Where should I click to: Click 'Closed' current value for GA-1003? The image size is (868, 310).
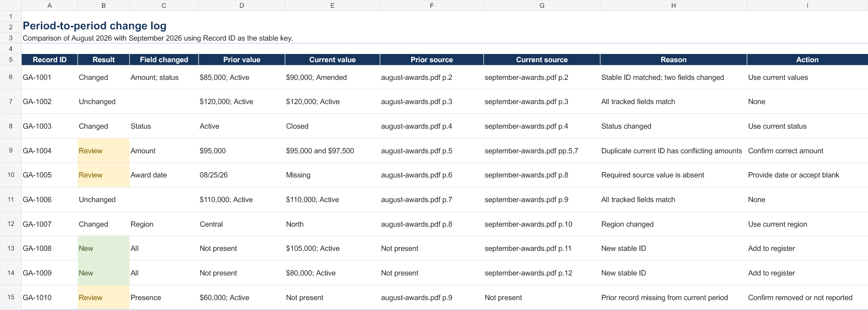[333, 126]
